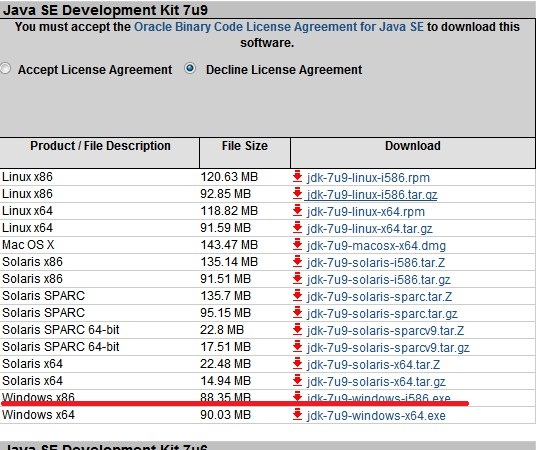Download jdk-7u9-solaris-sparcv9.tar.gz file link
The height and width of the screenshot is (450, 549).
tap(388, 347)
